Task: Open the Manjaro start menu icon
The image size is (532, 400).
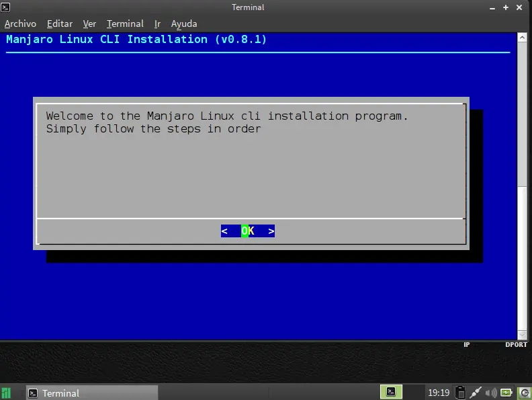Action: 6,393
